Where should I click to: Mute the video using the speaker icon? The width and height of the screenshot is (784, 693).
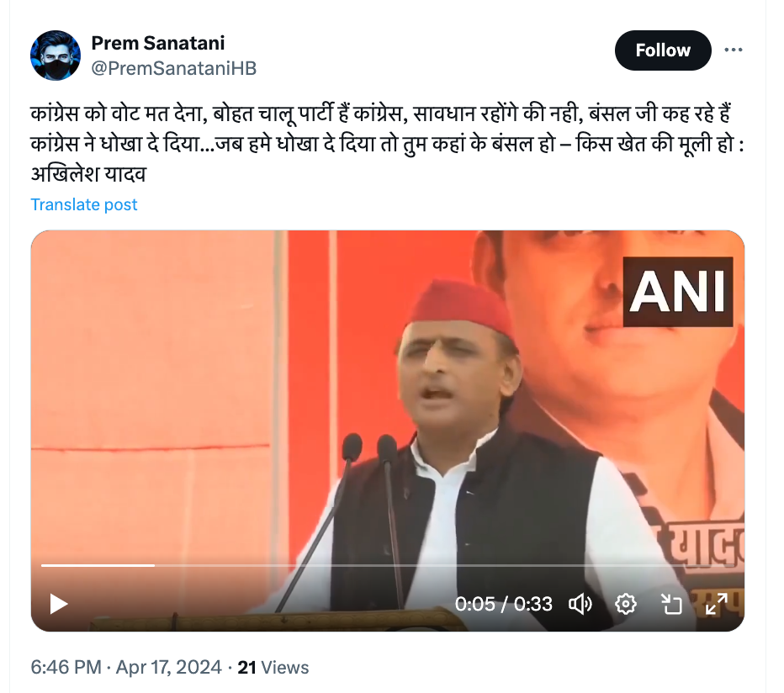click(580, 604)
